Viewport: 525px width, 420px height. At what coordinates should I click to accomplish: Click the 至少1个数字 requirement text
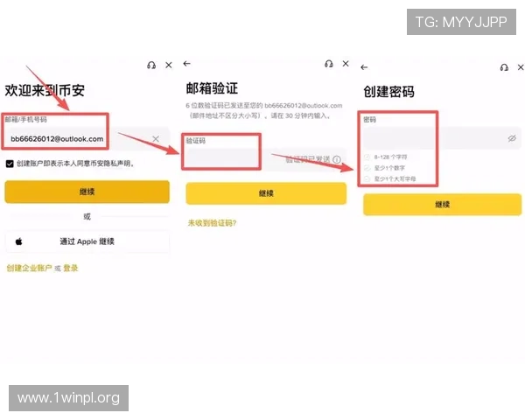pos(389,168)
